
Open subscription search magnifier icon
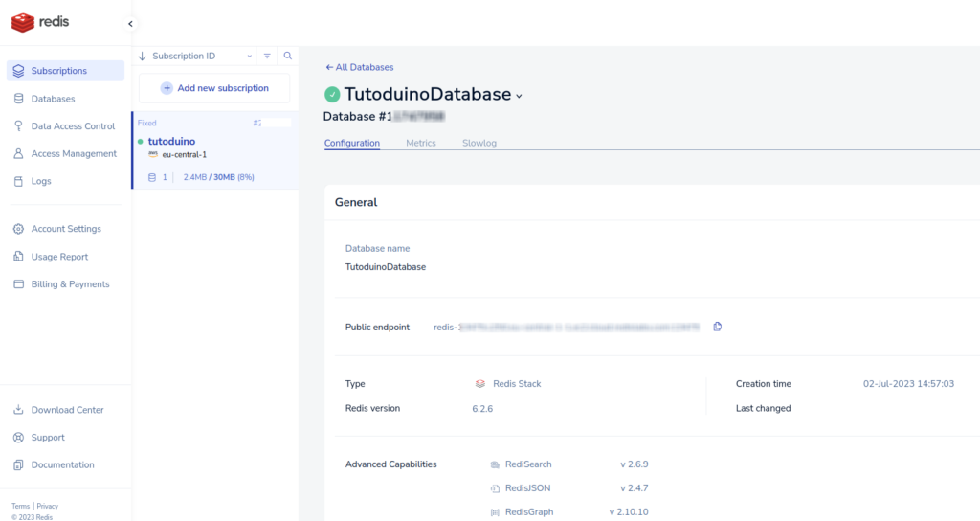(x=287, y=56)
